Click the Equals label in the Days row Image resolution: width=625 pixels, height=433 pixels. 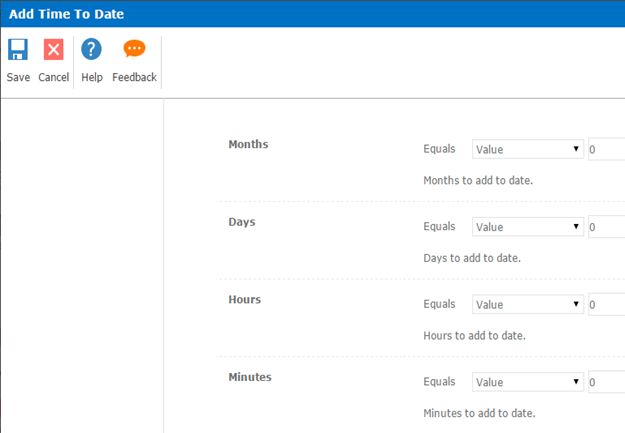(440, 227)
